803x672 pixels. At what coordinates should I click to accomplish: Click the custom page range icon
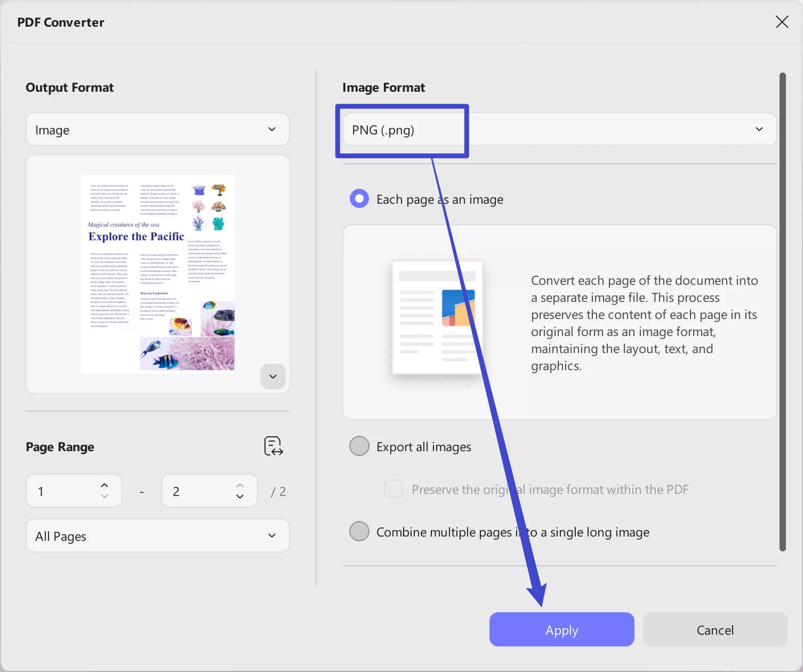point(272,446)
